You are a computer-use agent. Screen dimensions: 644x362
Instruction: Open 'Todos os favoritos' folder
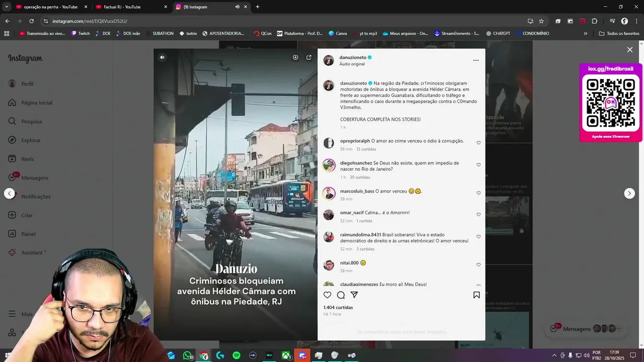pos(619,34)
